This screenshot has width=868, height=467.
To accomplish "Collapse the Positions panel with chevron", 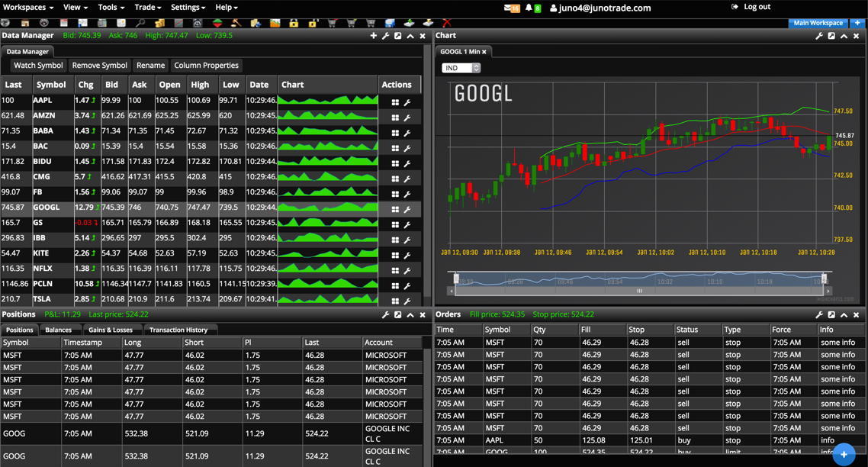I will click(410, 314).
